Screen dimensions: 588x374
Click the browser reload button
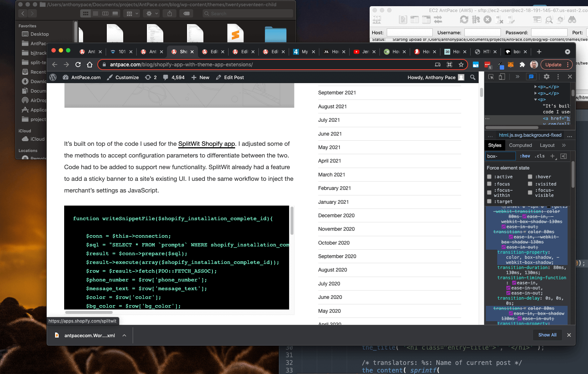click(78, 65)
